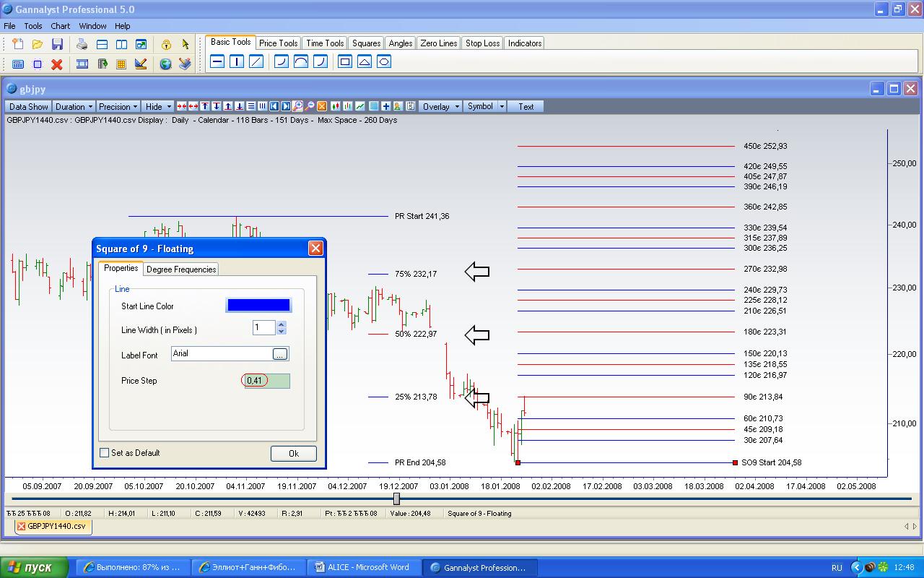Create a new chart document icon
This screenshot has width=924, height=578.
tap(18, 44)
